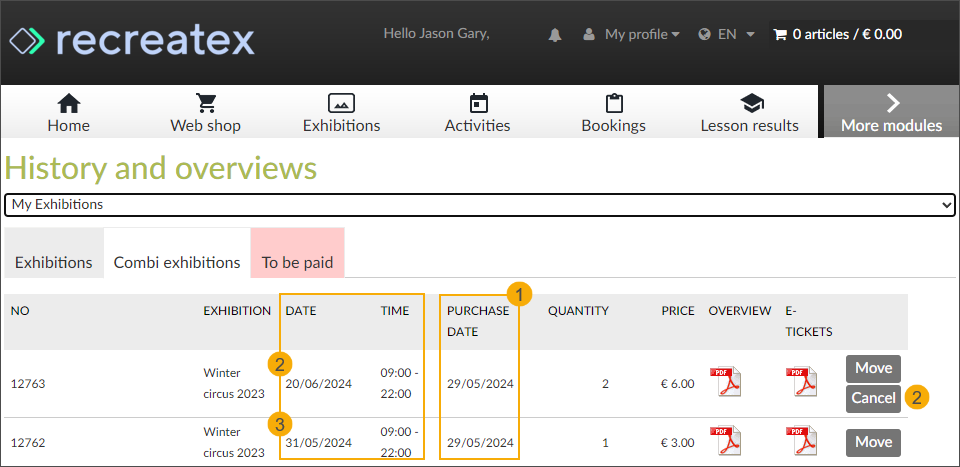Open the My Exhibitions overview dropdown
This screenshot has height=467, width=960.
tap(480, 205)
